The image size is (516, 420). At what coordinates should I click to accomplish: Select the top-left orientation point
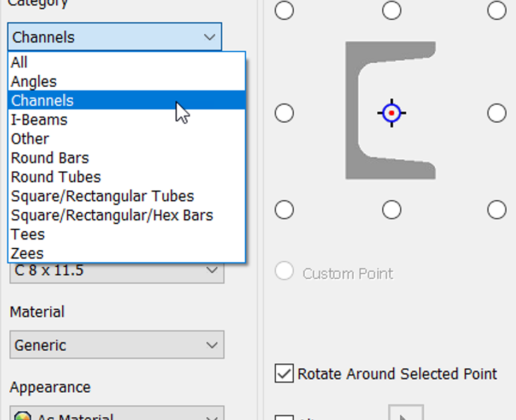284,10
